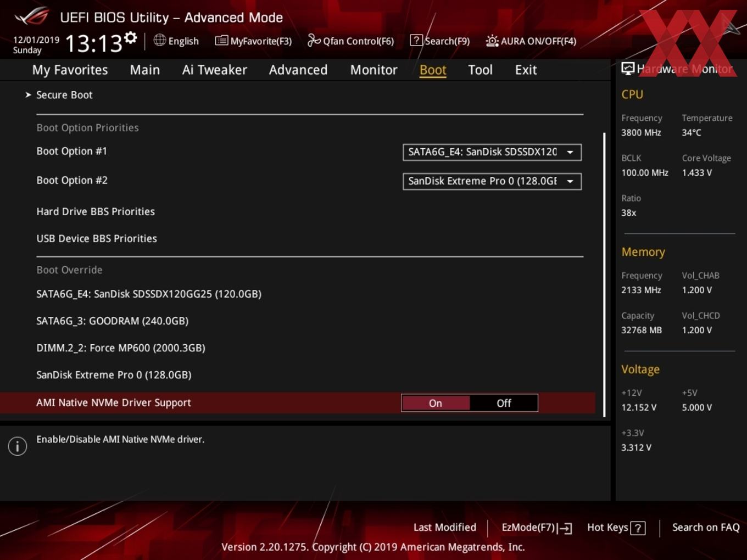Screen dimensions: 747x560
Task: Click the Core Voltage 1.433 V value
Action: (696, 172)
